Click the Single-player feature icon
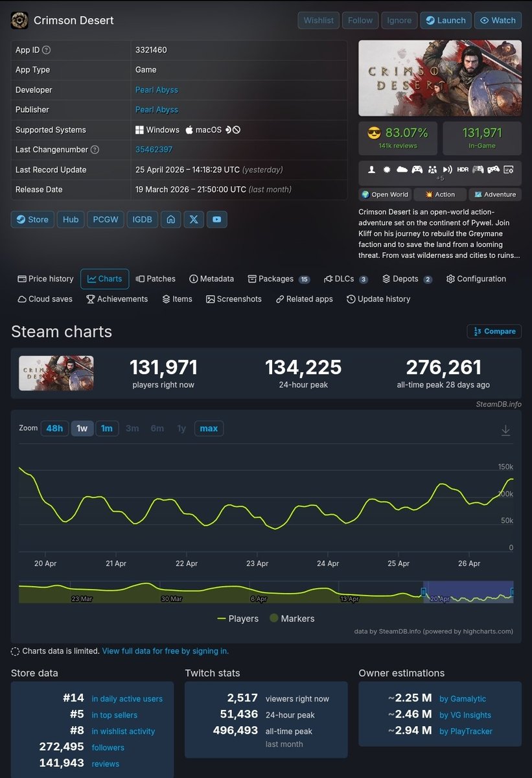This screenshot has height=778, width=532. tap(372, 169)
